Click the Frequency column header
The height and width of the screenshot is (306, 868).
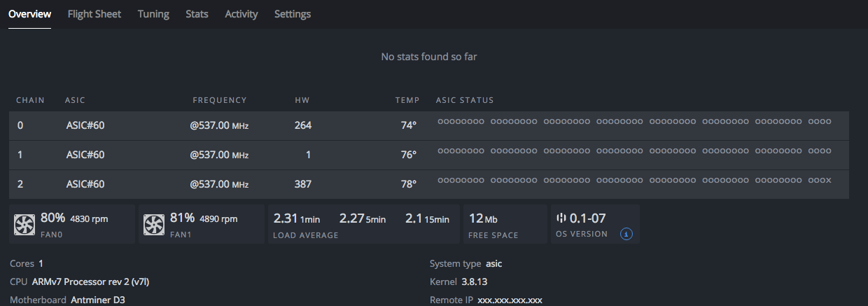pos(220,100)
